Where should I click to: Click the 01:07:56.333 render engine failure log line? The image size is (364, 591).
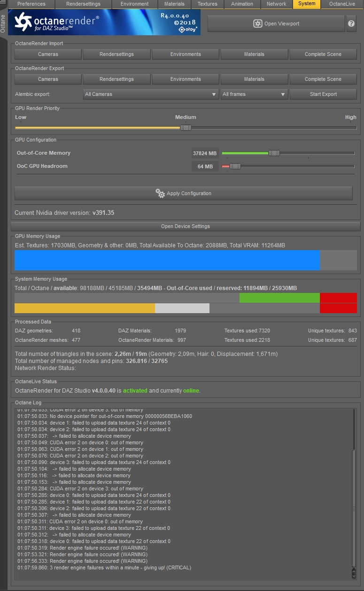click(x=83, y=561)
